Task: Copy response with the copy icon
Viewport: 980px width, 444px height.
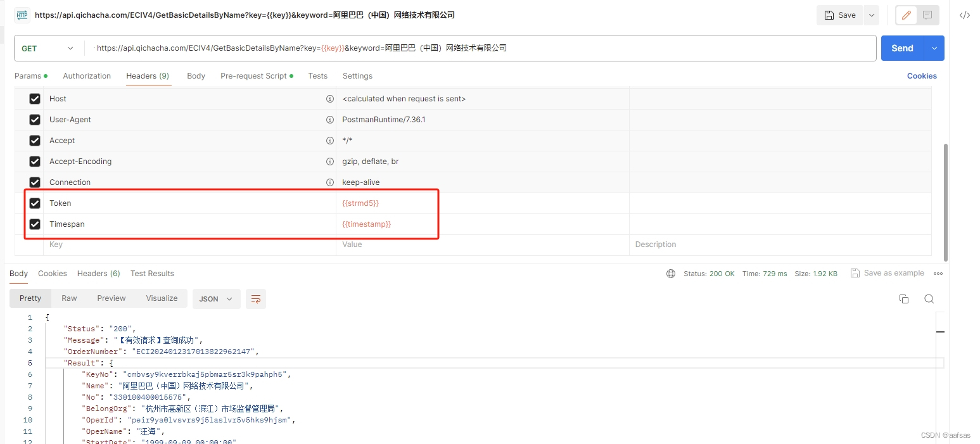Action: tap(904, 299)
